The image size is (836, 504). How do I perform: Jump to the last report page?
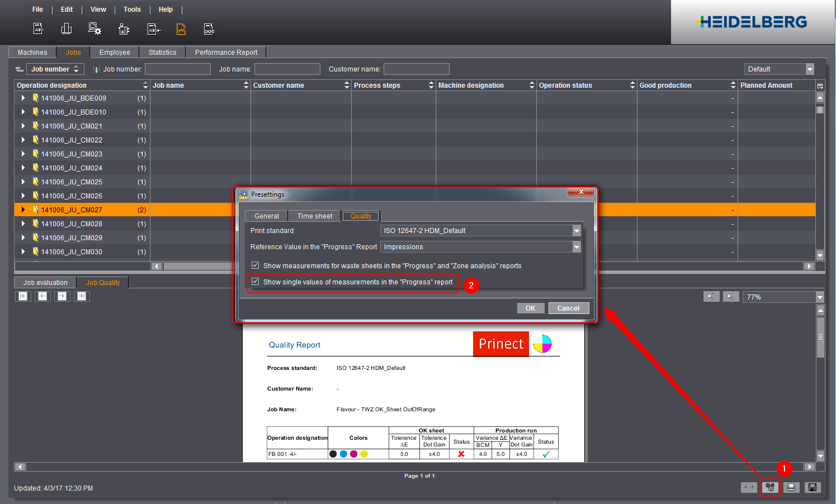coord(82,296)
